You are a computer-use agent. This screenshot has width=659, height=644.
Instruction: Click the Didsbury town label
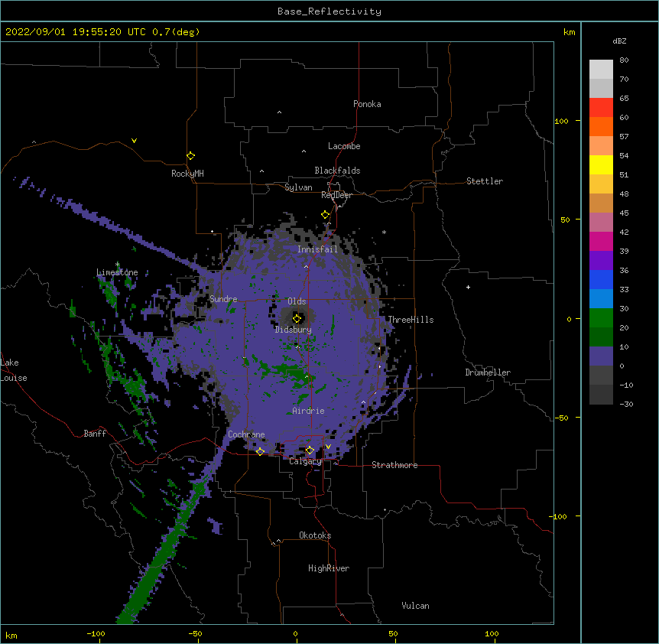click(294, 330)
